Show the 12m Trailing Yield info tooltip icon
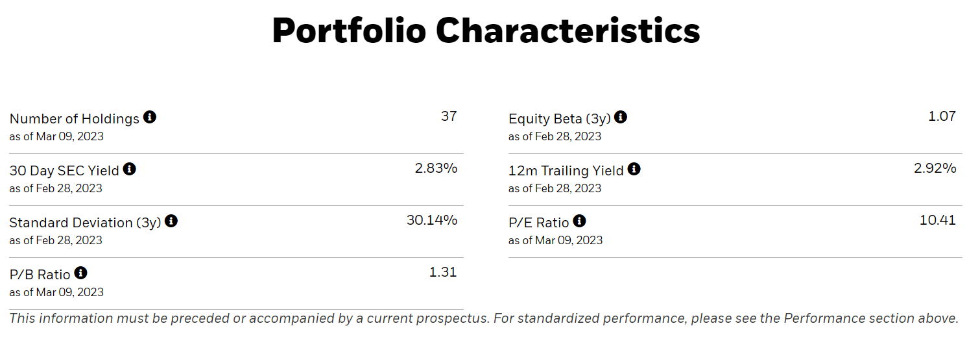This screenshot has width=980, height=352. pos(634,170)
